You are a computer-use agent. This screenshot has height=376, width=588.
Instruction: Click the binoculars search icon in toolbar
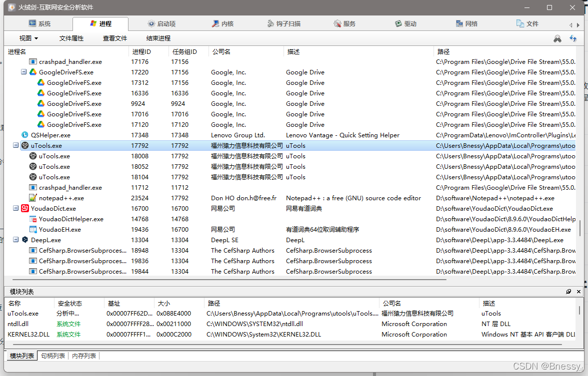(x=557, y=38)
